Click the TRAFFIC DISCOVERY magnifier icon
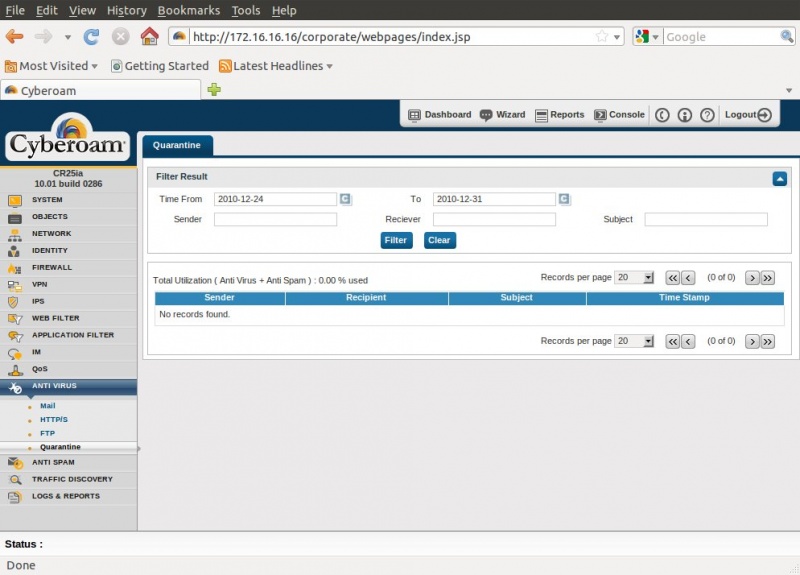 pos(15,480)
